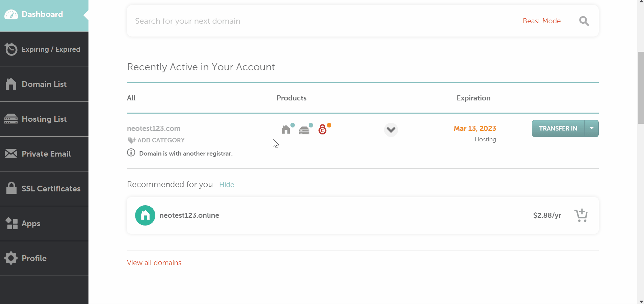Click the Products column header

tap(291, 98)
